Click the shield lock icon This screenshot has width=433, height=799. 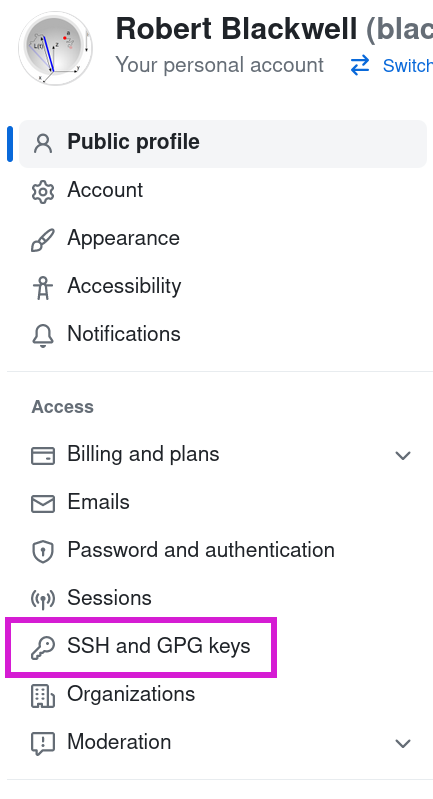click(43, 551)
